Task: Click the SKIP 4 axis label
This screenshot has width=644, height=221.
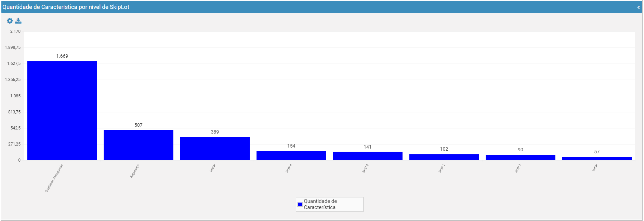Action: (289, 168)
